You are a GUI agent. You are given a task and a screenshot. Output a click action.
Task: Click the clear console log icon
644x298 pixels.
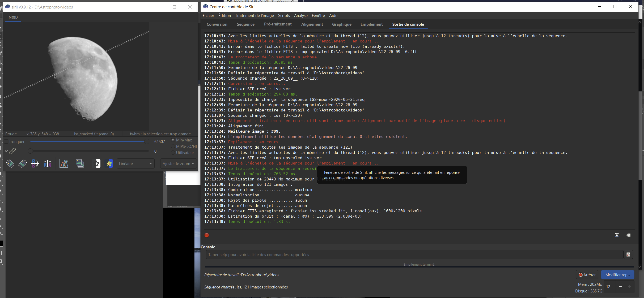(x=628, y=235)
